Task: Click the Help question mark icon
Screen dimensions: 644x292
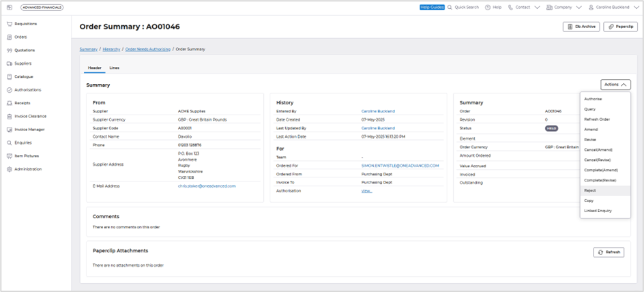Action: 488,8
